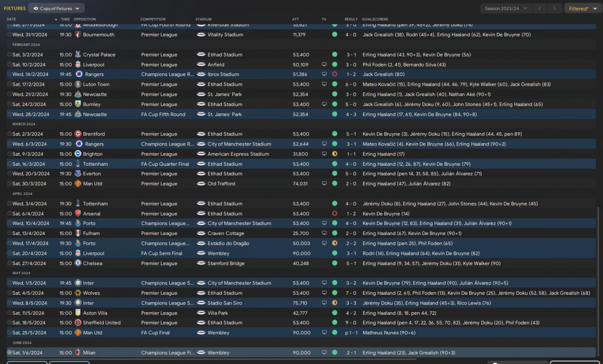Image resolution: width=603 pixels, height=364 pixels.
Task: Open the FA Cup Quarter Final competition link
Action: (x=165, y=164)
